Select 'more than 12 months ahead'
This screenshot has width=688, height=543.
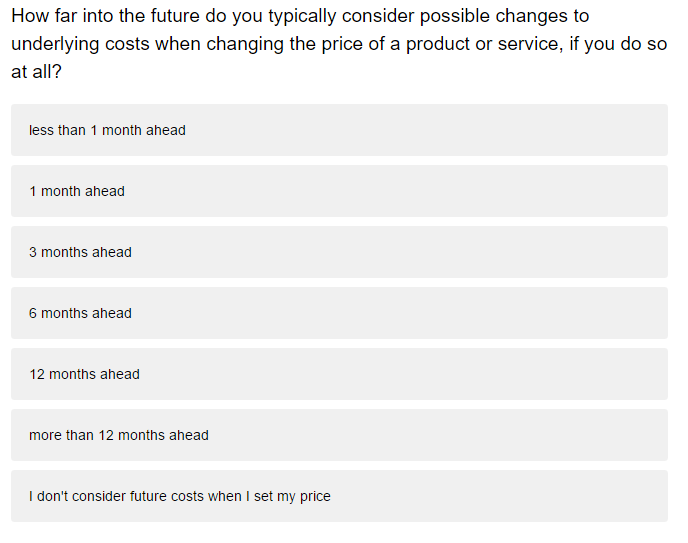pos(339,435)
